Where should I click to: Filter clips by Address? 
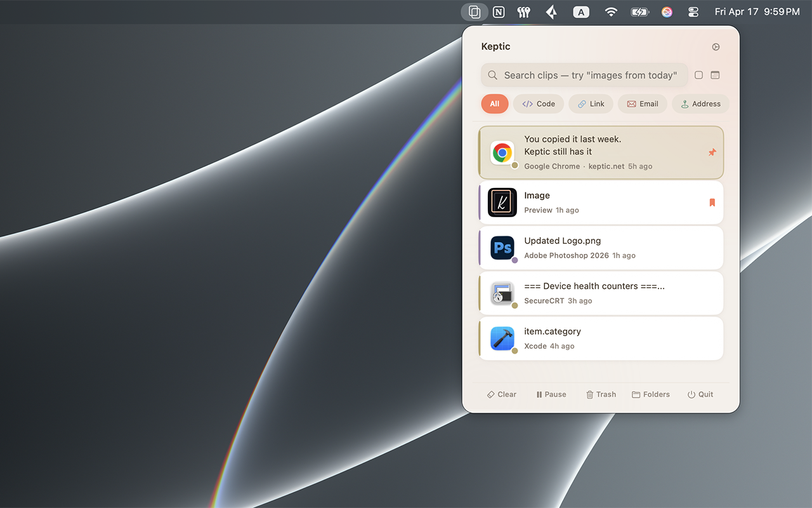click(700, 104)
